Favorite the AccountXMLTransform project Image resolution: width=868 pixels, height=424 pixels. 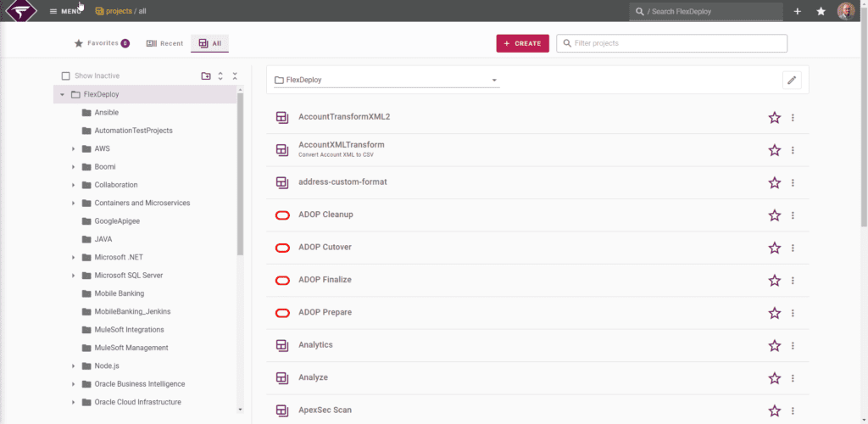pos(775,150)
